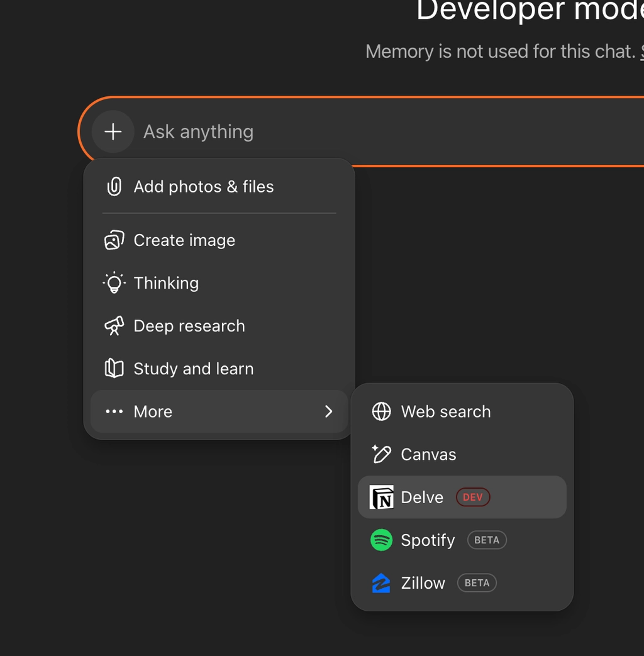Click the Study and learn book icon
Screen dimensions: 644x656
tap(114, 369)
